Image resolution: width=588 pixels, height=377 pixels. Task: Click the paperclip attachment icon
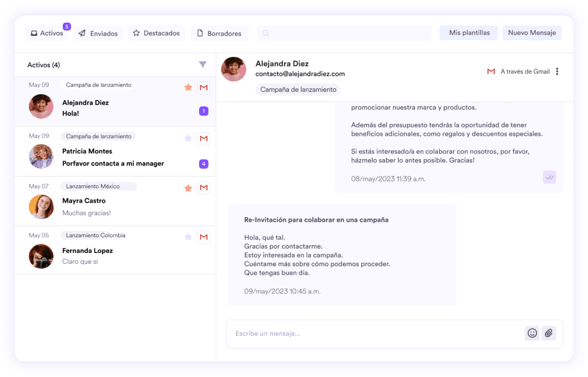pyautogui.click(x=549, y=333)
